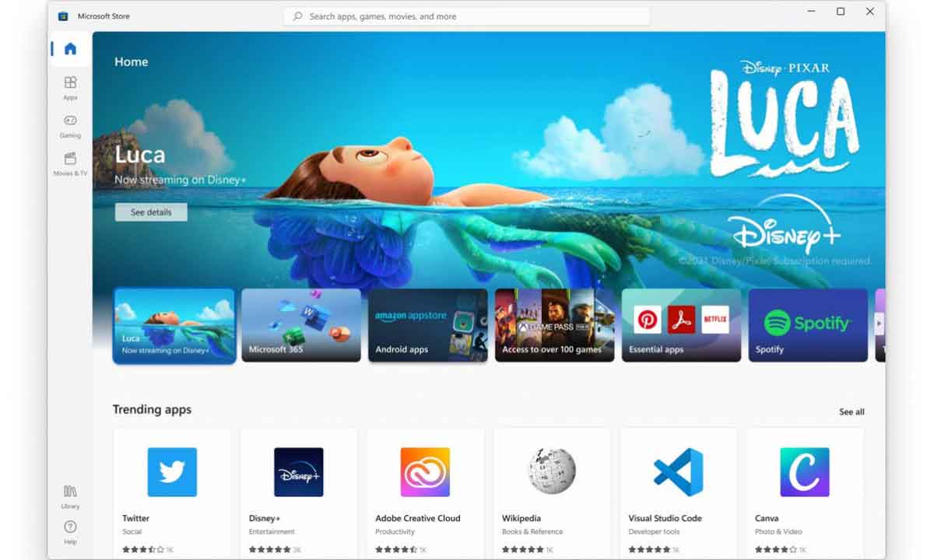Open the Library from the sidebar

click(x=70, y=496)
